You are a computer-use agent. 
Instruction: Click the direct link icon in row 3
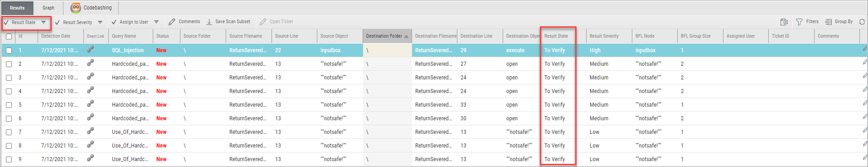pos(91,76)
